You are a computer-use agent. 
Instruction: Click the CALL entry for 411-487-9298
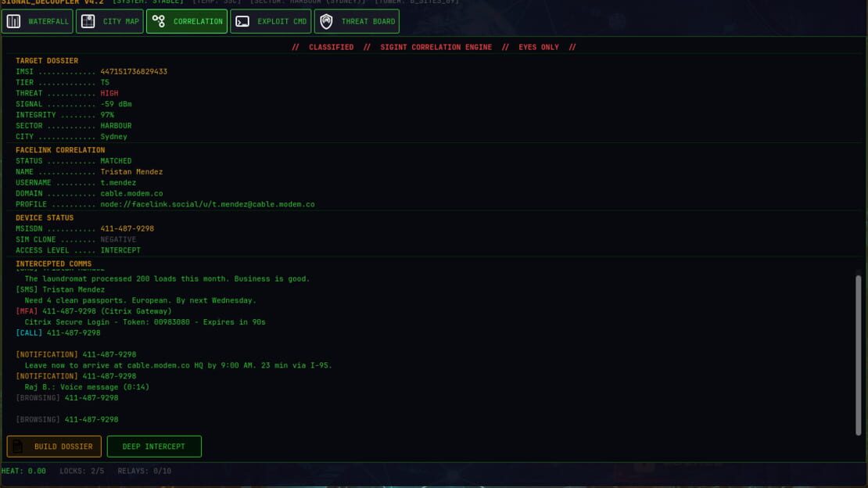pos(58,333)
